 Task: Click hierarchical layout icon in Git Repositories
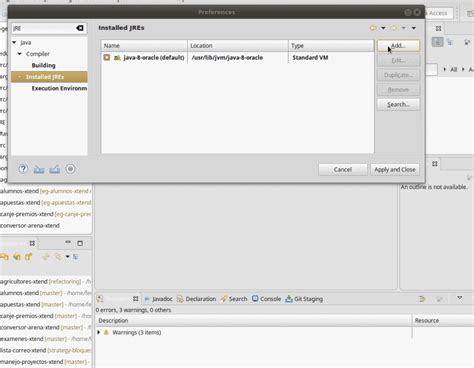[76, 257]
